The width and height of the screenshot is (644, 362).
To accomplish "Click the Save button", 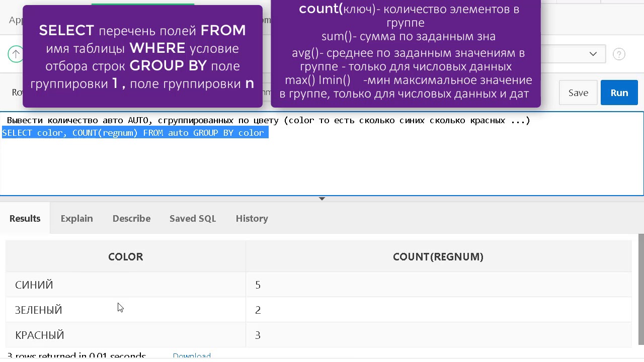I will (x=578, y=93).
